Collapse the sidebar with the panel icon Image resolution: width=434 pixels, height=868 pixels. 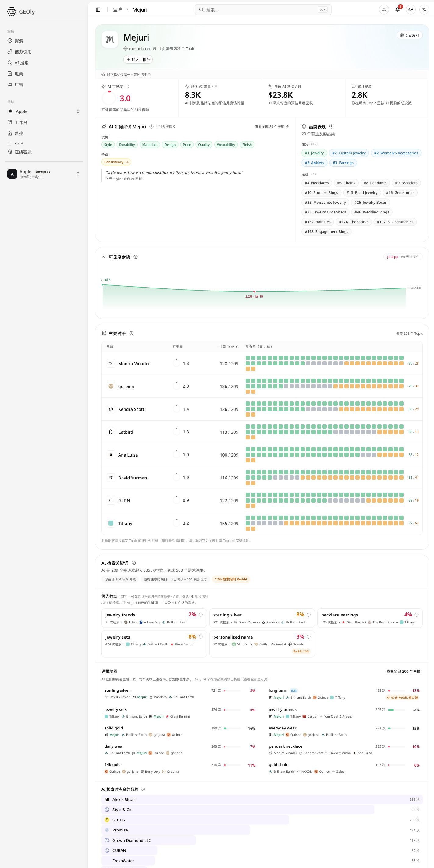[98, 10]
